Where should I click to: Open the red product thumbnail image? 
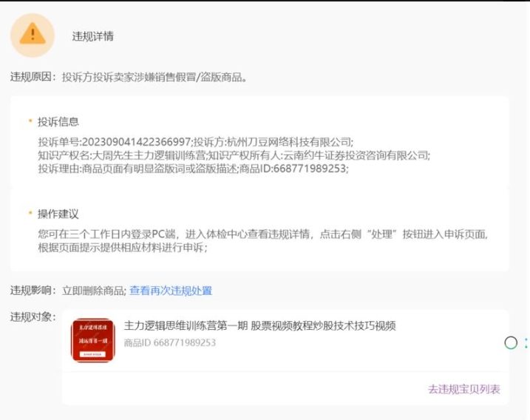92,340
